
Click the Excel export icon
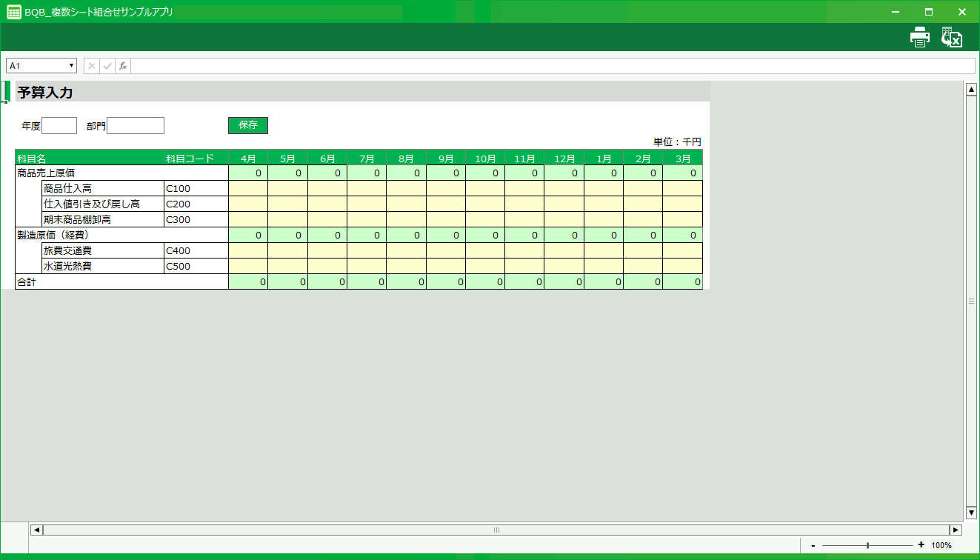951,37
